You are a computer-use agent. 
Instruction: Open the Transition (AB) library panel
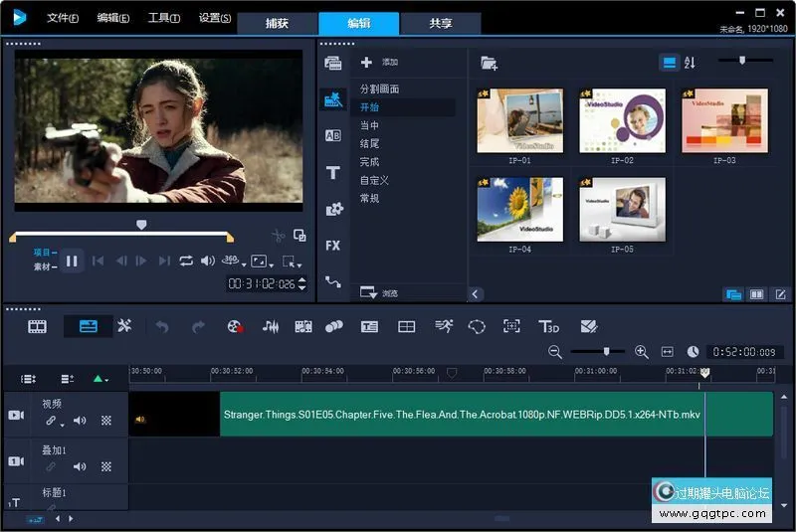332,136
